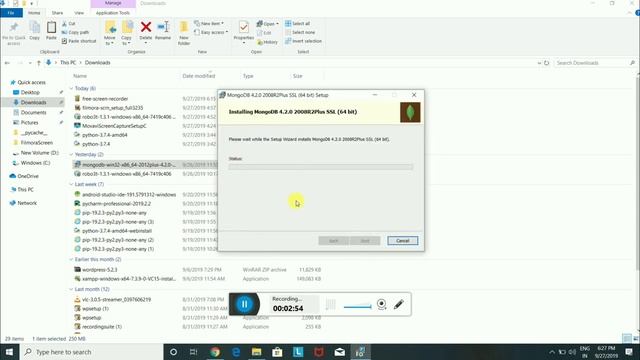Click the Paste ribbon icon
This screenshot has width=640, height=360.
[x=51, y=28]
